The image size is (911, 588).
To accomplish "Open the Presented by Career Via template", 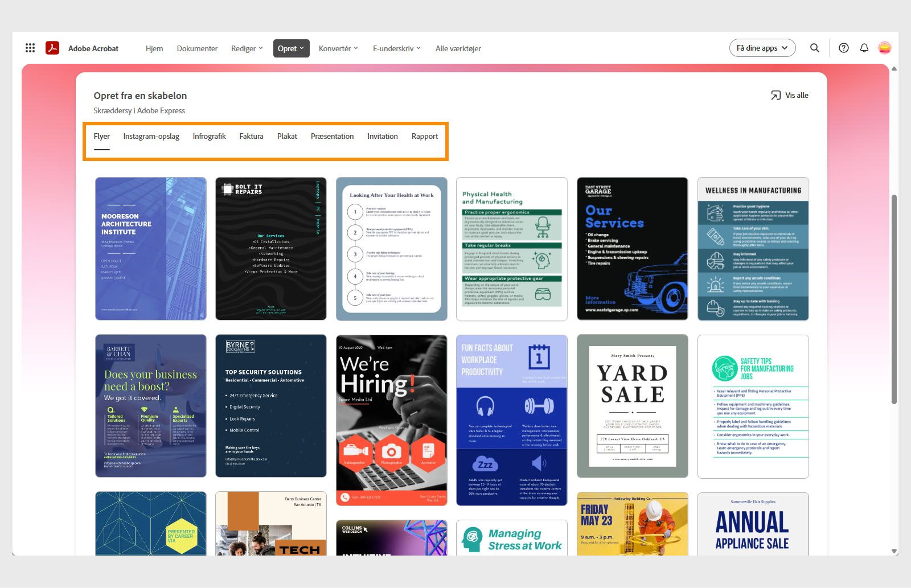I will point(151,524).
